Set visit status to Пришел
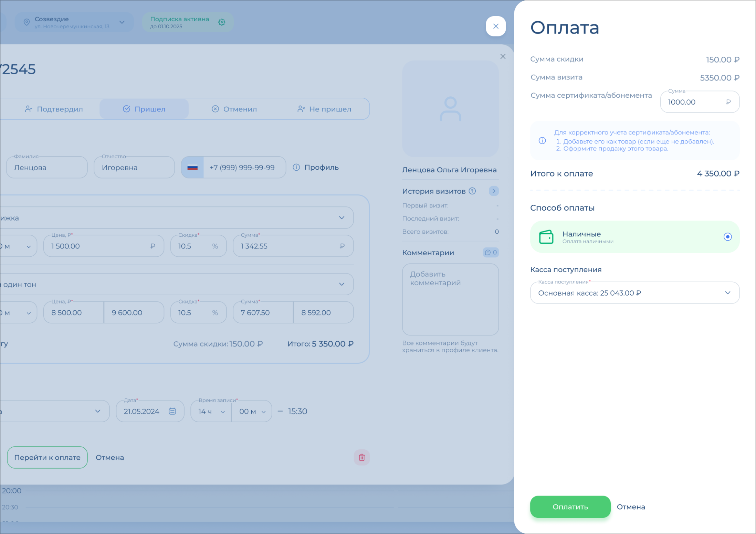This screenshot has height=534, width=756. pos(144,109)
